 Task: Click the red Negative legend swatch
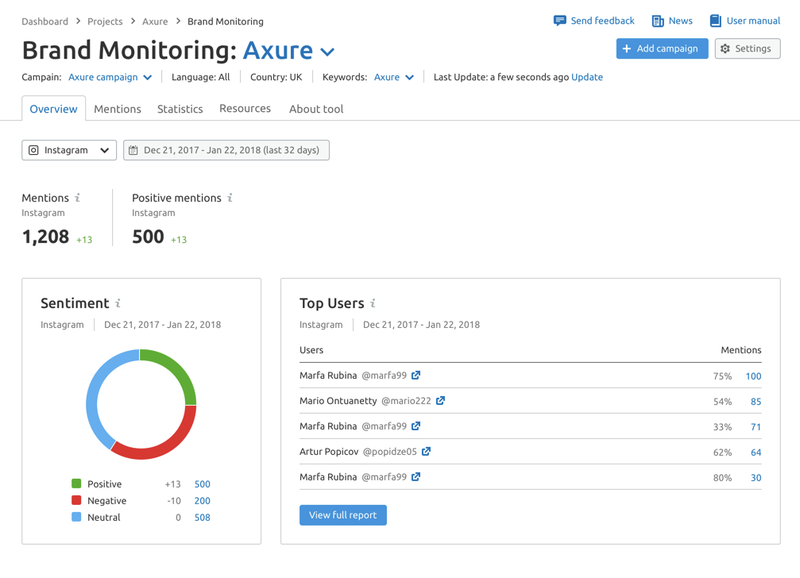[x=77, y=500]
